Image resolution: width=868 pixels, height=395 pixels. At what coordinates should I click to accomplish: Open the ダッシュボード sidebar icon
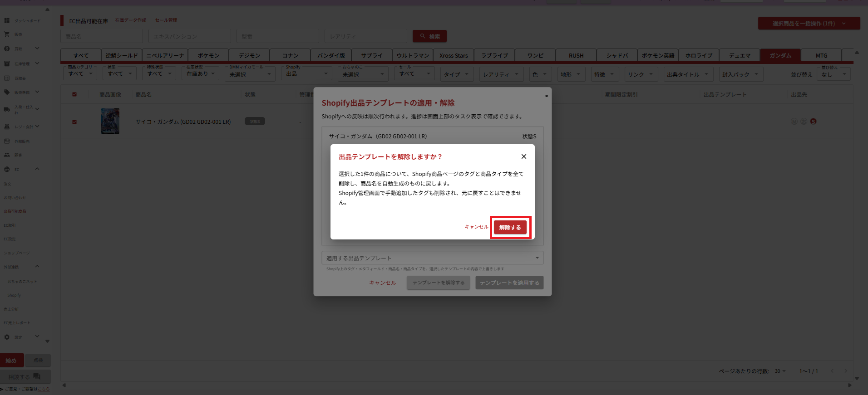[x=7, y=20]
